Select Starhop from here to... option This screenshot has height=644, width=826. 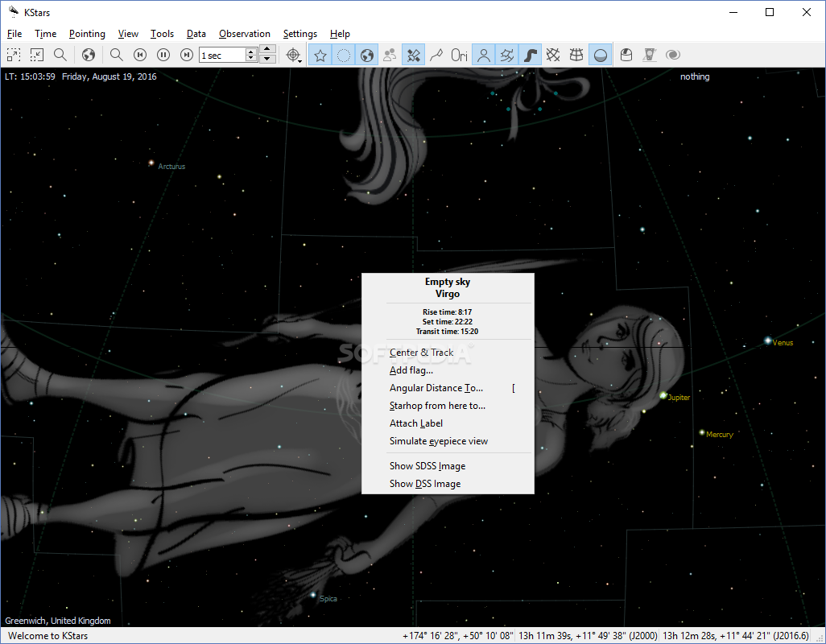coord(448,406)
